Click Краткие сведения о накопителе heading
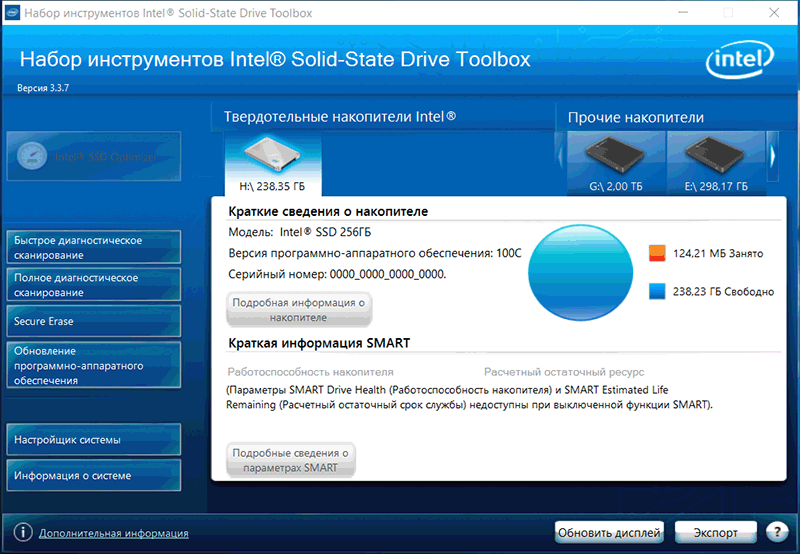800x554 pixels. pos(328,211)
